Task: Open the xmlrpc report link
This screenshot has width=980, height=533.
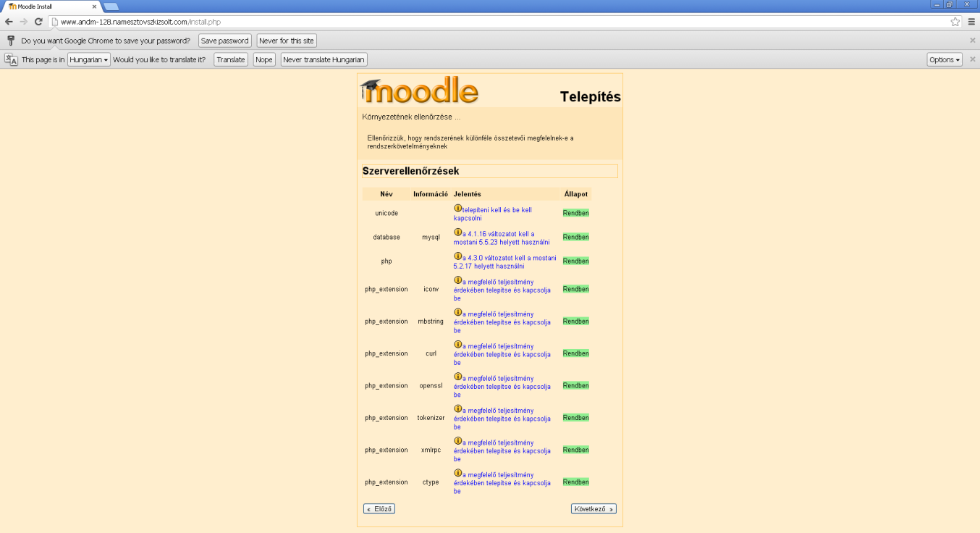Action: (x=502, y=450)
